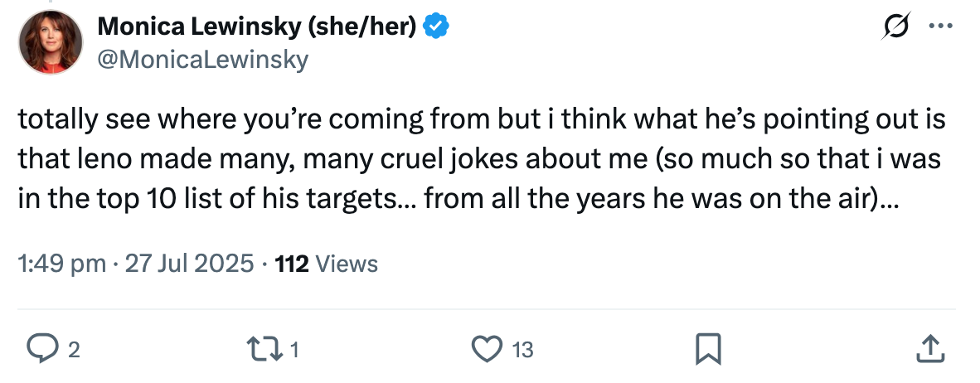
Task: Click the 27 Jul 2025 date
Action: pos(187,264)
